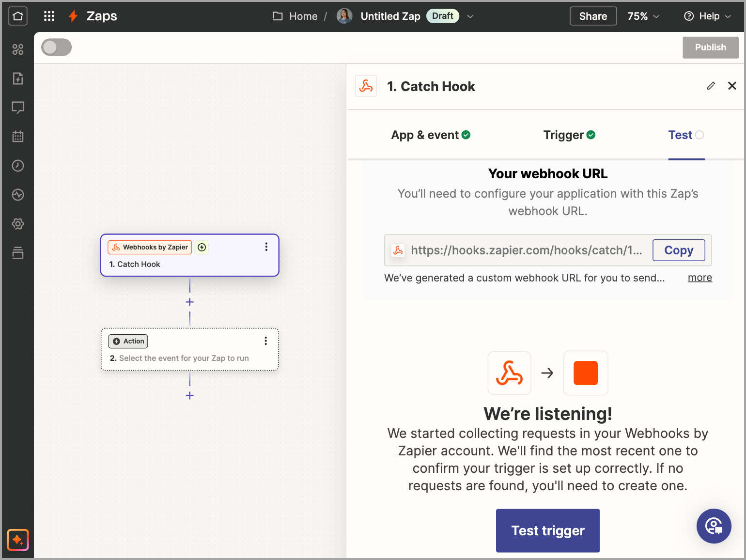Launch AI copilot sparkle button
Viewport: 746px width, 560px height.
click(18, 540)
